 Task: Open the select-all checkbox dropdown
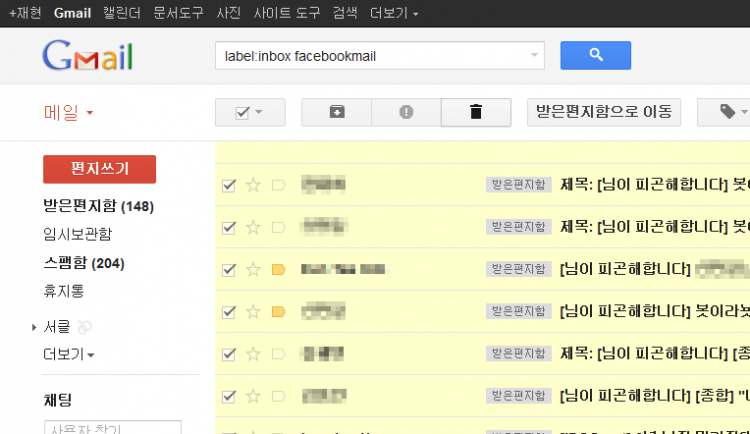tap(250, 112)
